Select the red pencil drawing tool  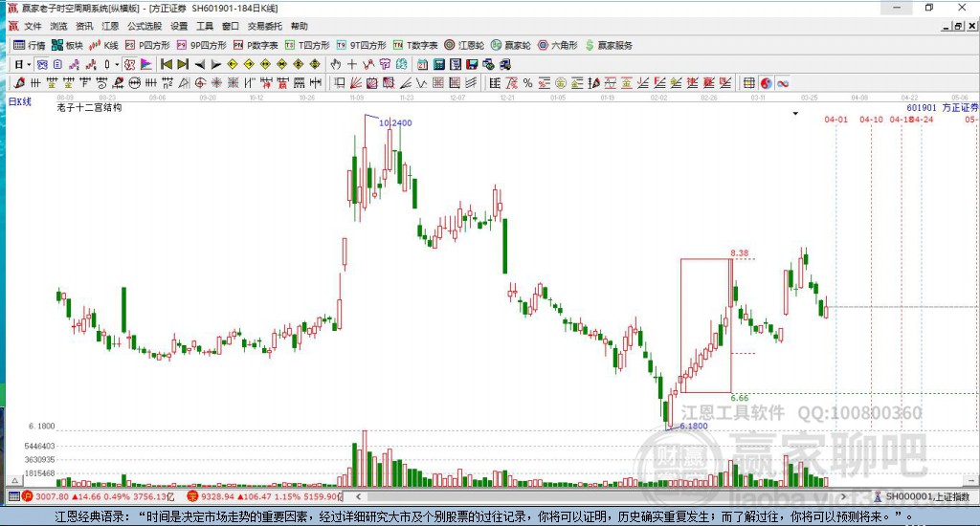(19, 83)
